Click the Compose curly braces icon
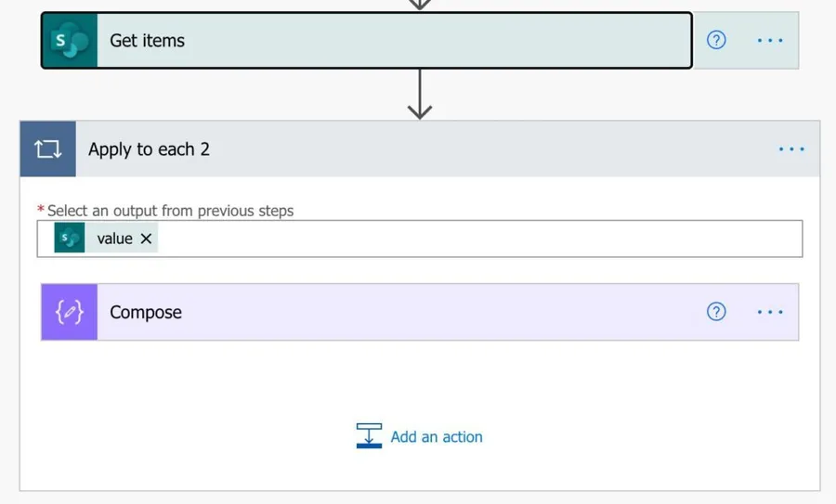Viewport: 836px width, 504px height. point(70,312)
